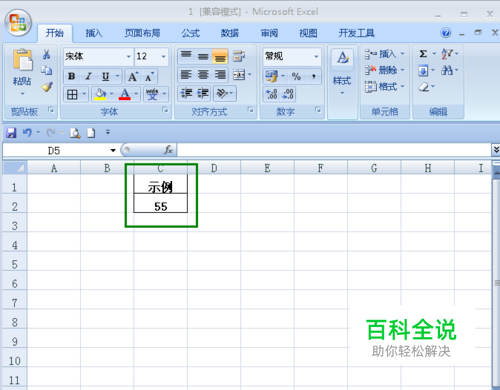The height and width of the screenshot is (390, 500).
Task: Open Sort and Filter tool
Action: coord(447,54)
